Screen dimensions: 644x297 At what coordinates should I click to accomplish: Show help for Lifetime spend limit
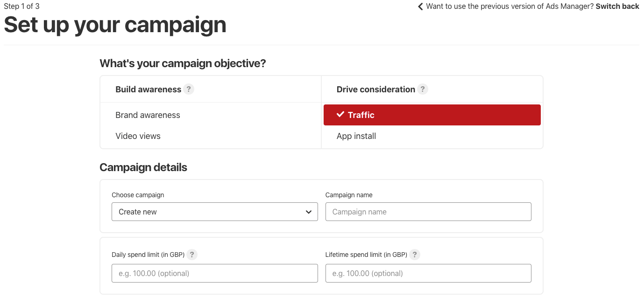coord(415,255)
